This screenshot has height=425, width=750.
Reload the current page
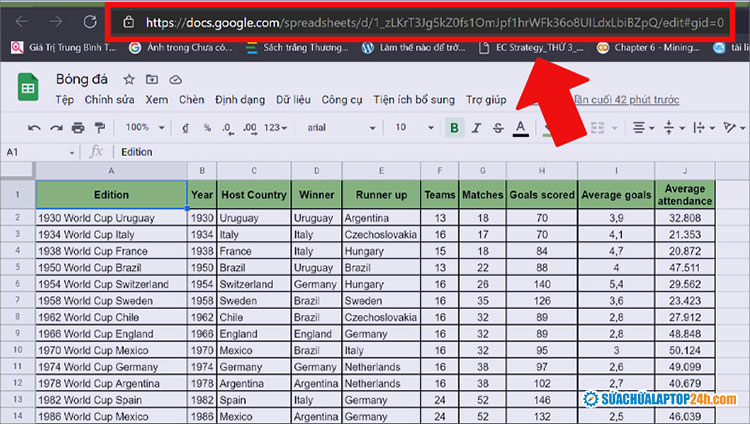90,22
